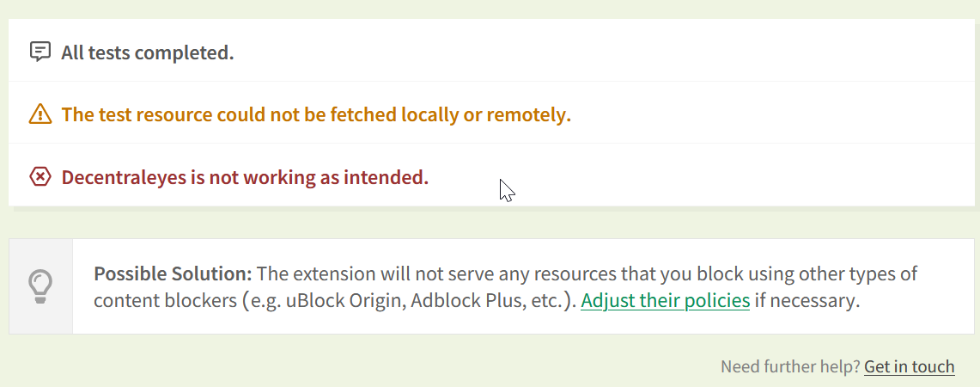
Task: Click the speech bubble message icon
Action: pos(40,52)
